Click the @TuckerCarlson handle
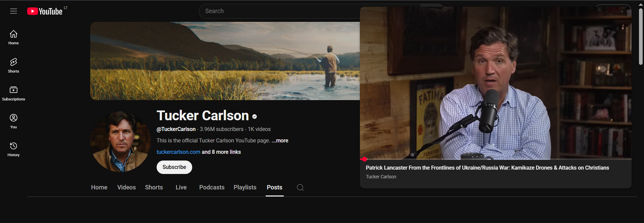The height and width of the screenshot is (223, 644). coord(176,129)
